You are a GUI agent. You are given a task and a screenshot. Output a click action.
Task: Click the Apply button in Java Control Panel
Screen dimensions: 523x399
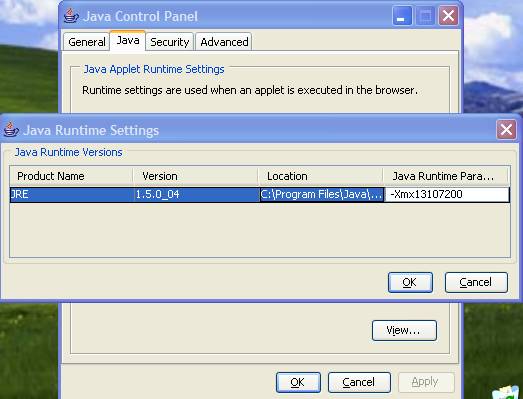(426, 382)
